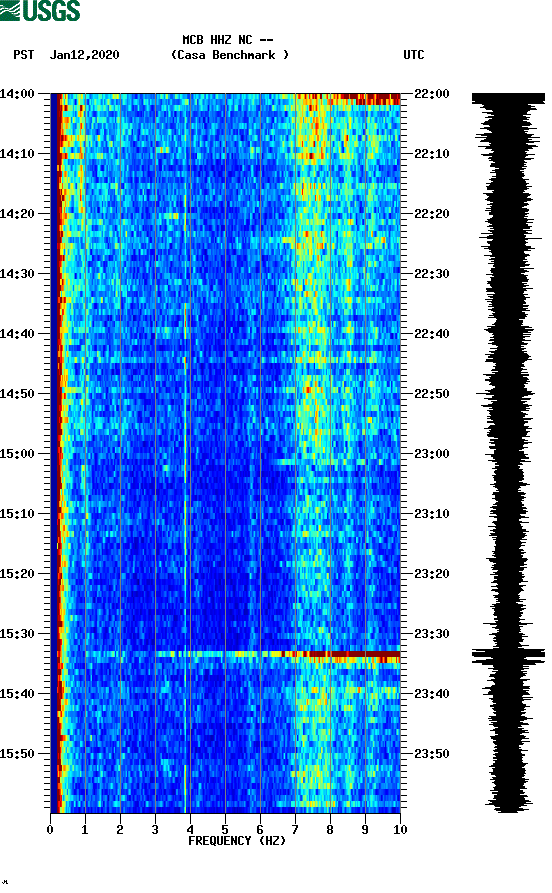Screen dimensions: 552x893
Task: Click the station title MCB HHZ NC --
Action: click(x=228, y=40)
